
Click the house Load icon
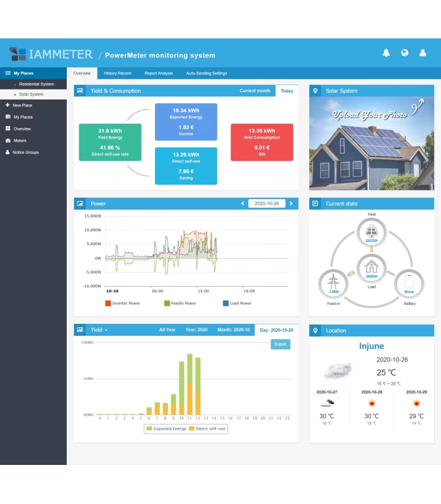[371, 268]
